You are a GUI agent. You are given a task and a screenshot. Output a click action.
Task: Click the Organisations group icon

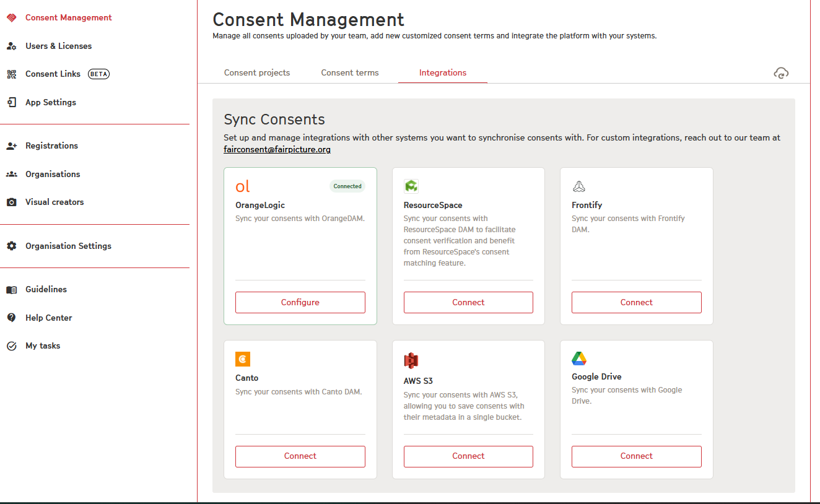(x=11, y=175)
